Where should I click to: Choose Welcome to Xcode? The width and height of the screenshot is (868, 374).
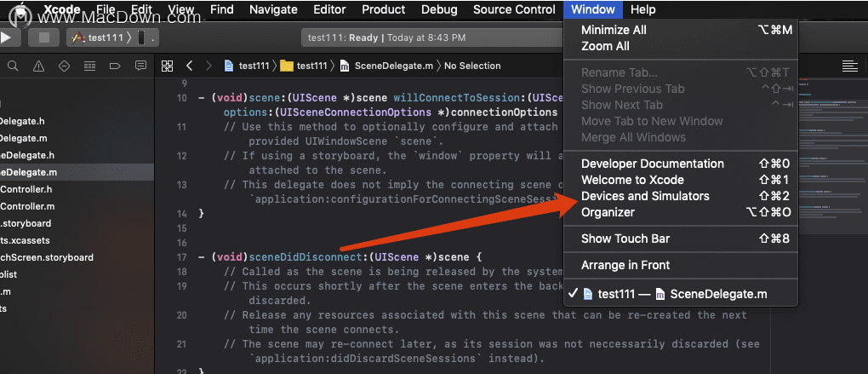[681, 180]
